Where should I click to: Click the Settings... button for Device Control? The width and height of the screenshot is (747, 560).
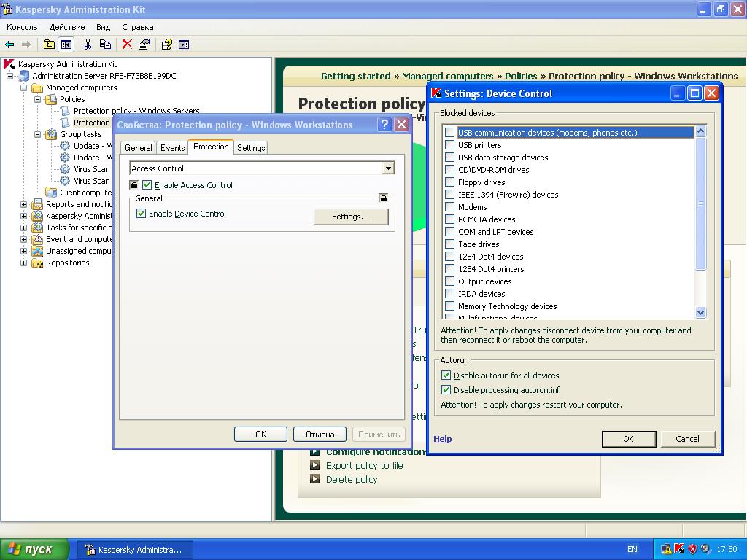[x=351, y=217]
